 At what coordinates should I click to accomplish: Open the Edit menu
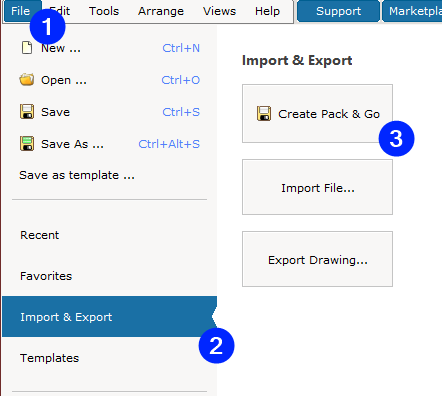coord(60,11)
